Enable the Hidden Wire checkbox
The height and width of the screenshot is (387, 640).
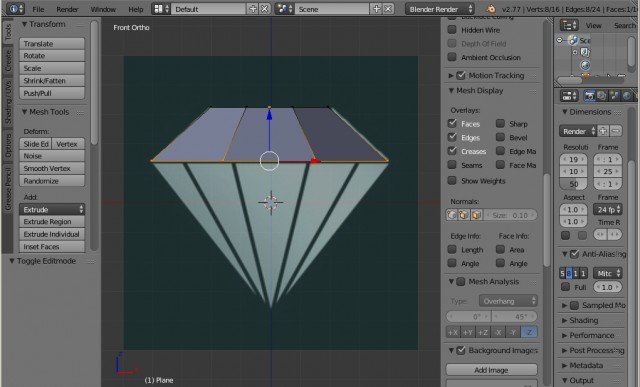pyautogui.click(x=452, y=29)
